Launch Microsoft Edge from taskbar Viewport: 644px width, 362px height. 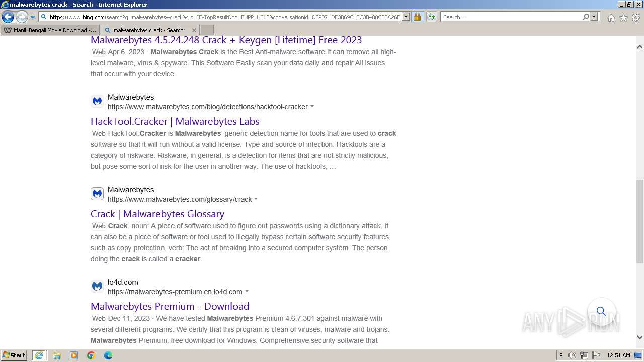click(x=108, y=355)
